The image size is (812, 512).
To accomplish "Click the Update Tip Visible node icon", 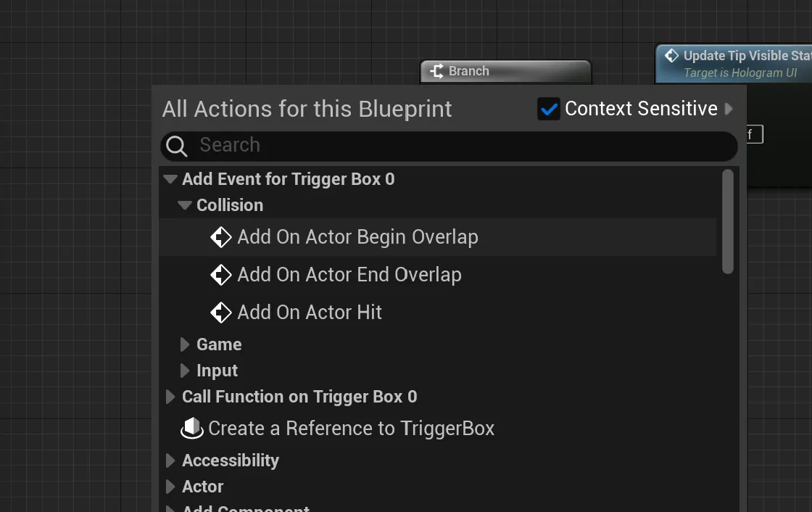I will 672,56.
